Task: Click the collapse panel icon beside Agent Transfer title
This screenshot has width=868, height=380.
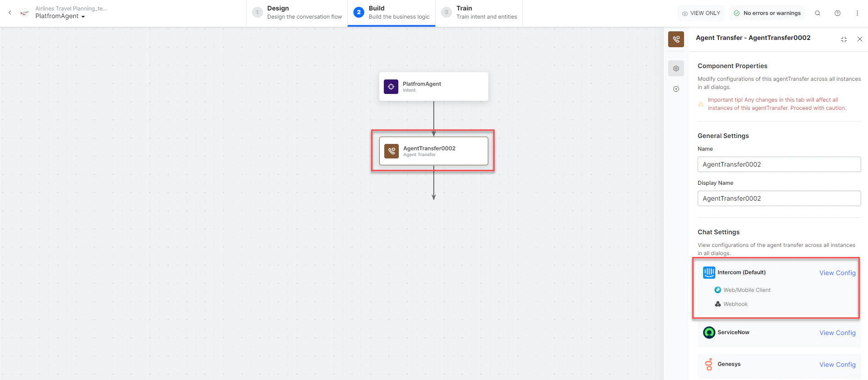Action: click(843, 39)
